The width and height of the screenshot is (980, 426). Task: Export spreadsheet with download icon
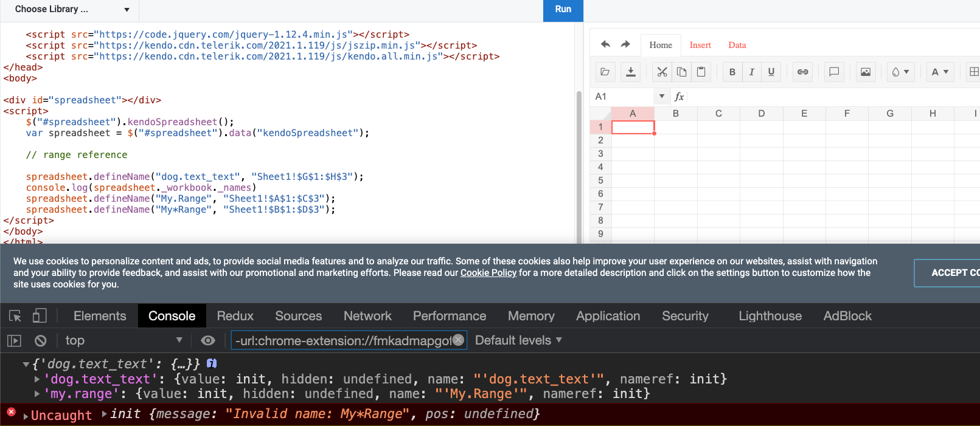click(631, 72)
